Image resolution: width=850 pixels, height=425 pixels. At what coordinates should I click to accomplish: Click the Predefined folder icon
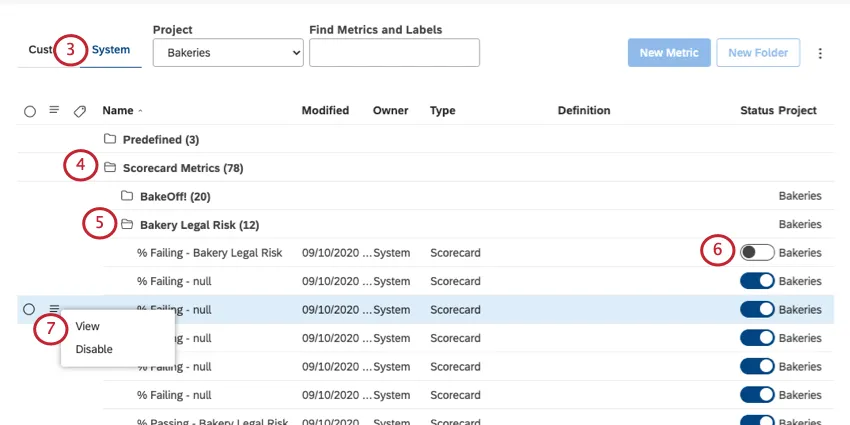[110, 139]
